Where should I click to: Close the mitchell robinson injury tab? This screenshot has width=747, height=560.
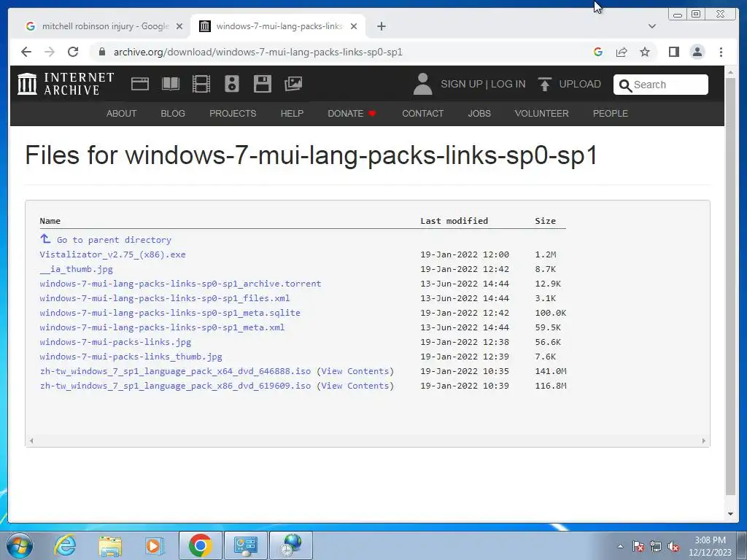[179, 26]
